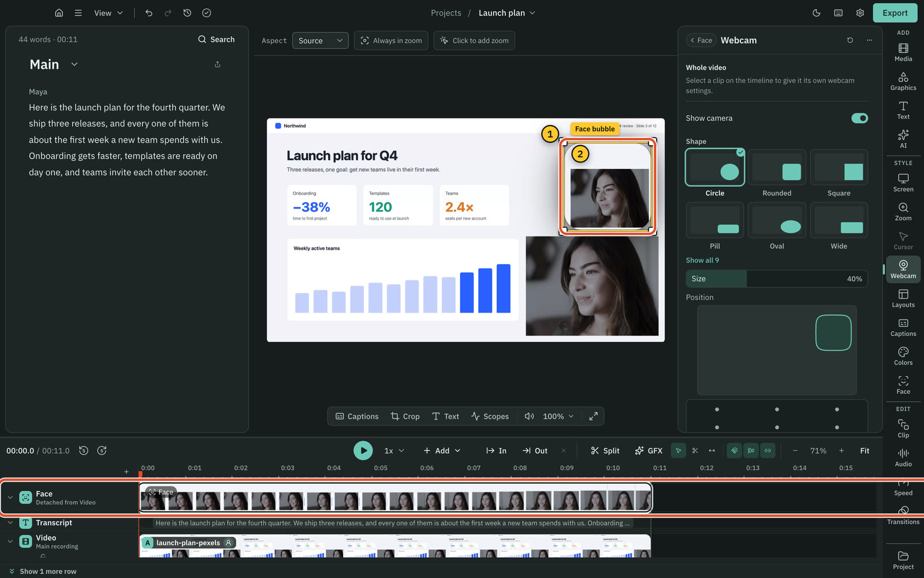Viewport: 924px width, 578px height.
Task: Open the main hamburger menu
Action: click(x=79, y=13)
